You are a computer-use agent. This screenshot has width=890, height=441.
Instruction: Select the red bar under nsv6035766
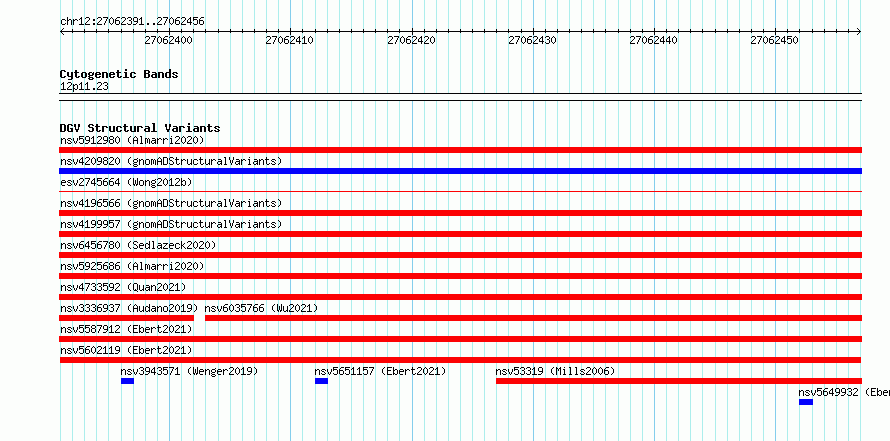pos(533,318)
